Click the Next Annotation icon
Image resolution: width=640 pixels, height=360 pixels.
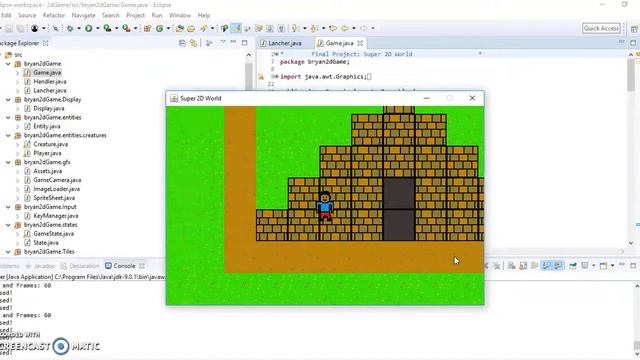(295, 28)
